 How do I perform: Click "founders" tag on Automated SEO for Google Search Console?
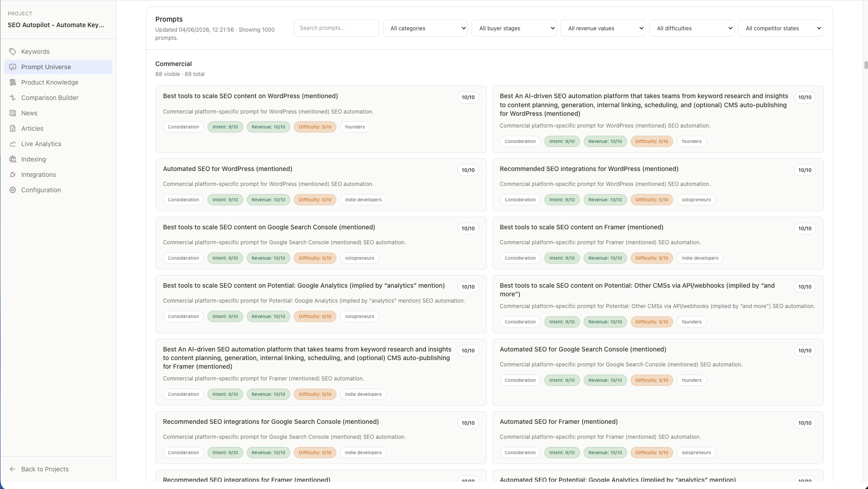(x=692, y=380)
